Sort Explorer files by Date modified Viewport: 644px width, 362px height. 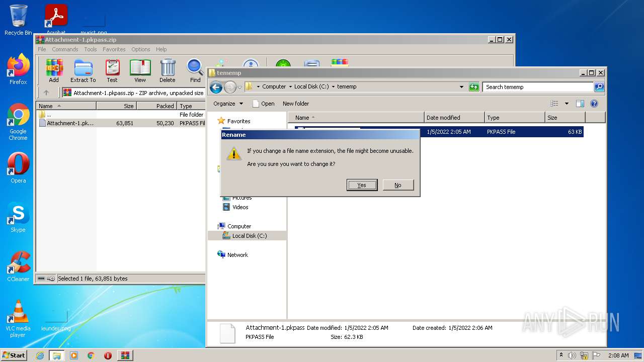pos(454,118)
